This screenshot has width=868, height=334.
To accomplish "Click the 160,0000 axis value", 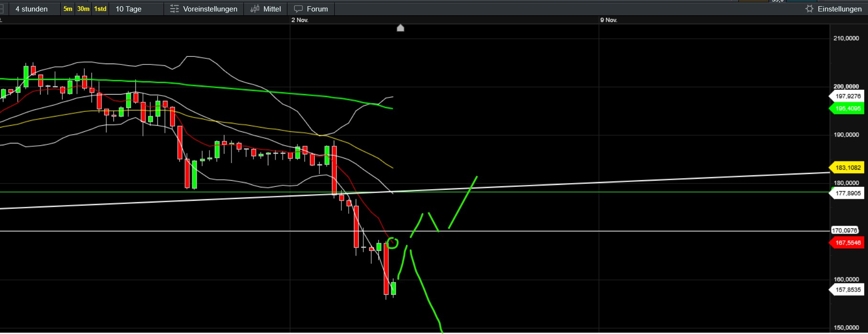I will point(846,280).
